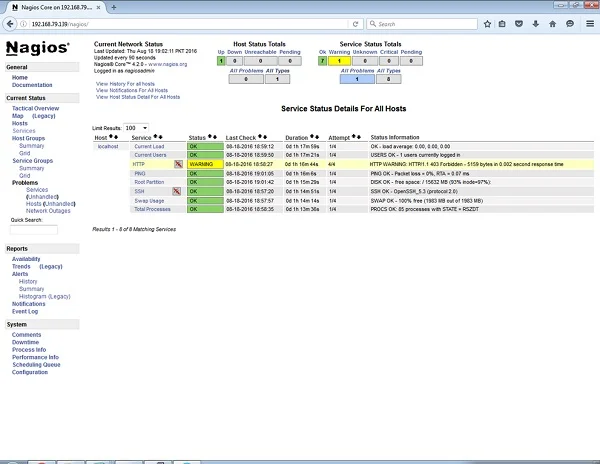Sort by Host descending arrow
Screen dimensions: 600x464
tap(116, 137)
